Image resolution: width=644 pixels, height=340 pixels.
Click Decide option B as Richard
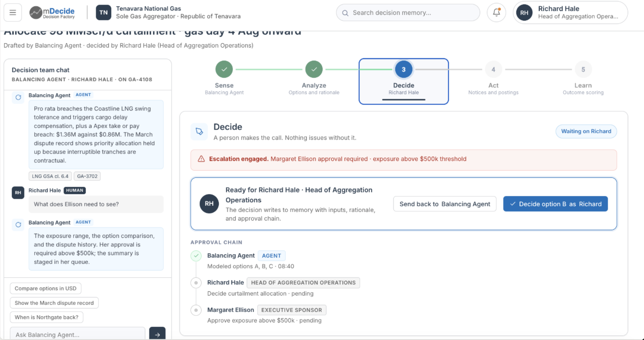click(x=555, y=204)
